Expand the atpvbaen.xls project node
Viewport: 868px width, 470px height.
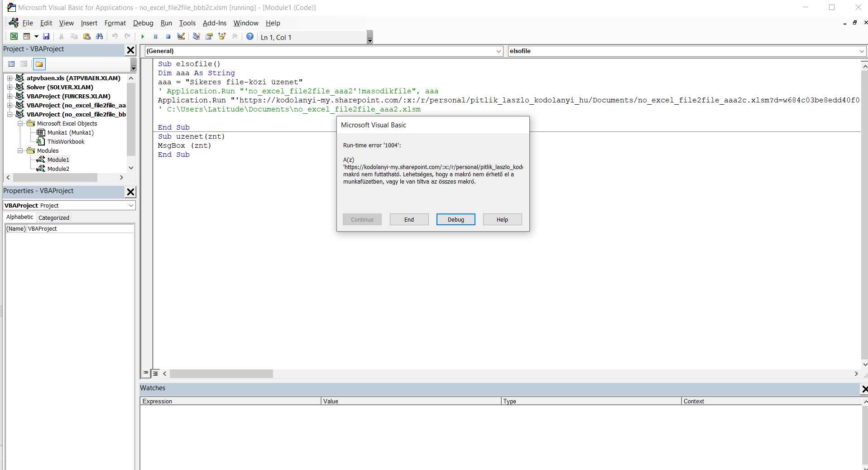[10, 78]
